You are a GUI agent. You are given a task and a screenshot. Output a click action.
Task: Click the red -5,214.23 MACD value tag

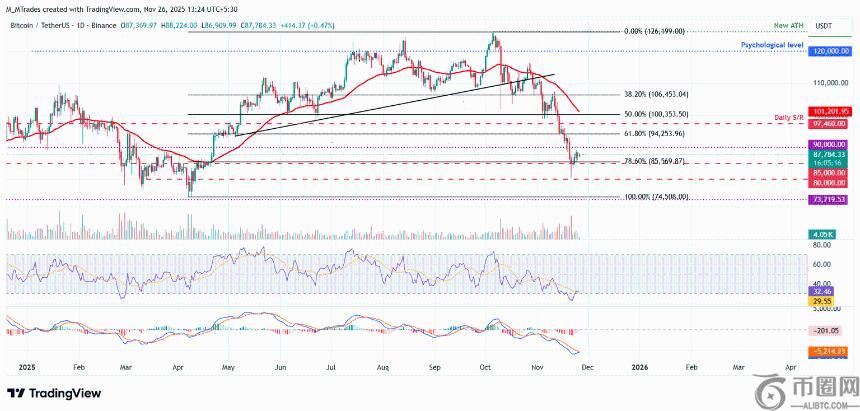coord(830,351)
